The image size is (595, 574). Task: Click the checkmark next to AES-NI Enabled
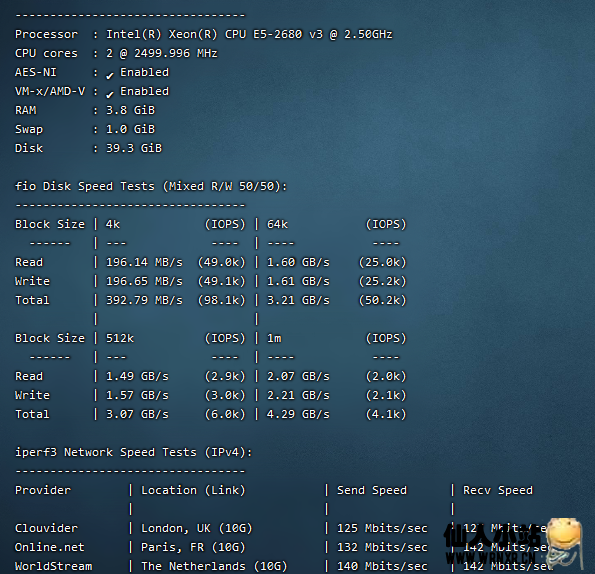110,75
